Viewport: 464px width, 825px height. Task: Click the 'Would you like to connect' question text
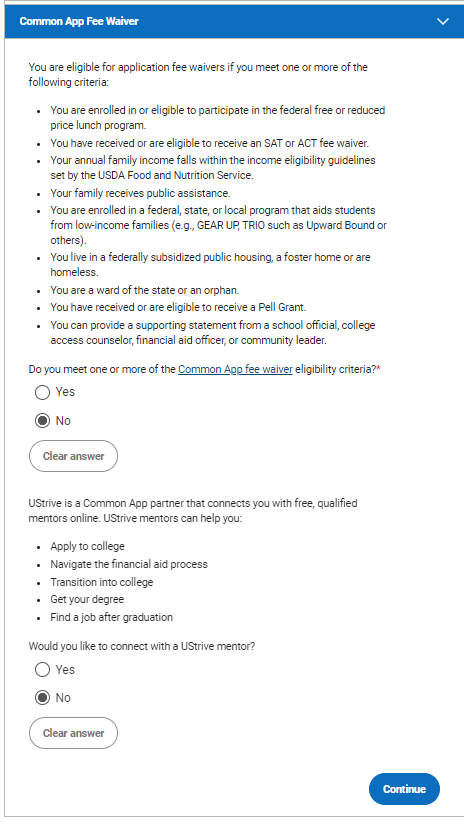point(142,646)
